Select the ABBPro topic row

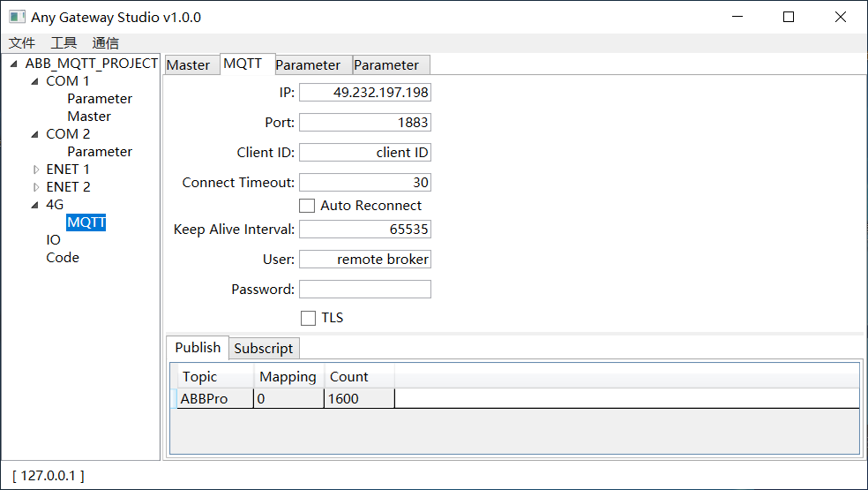point(205,399)
